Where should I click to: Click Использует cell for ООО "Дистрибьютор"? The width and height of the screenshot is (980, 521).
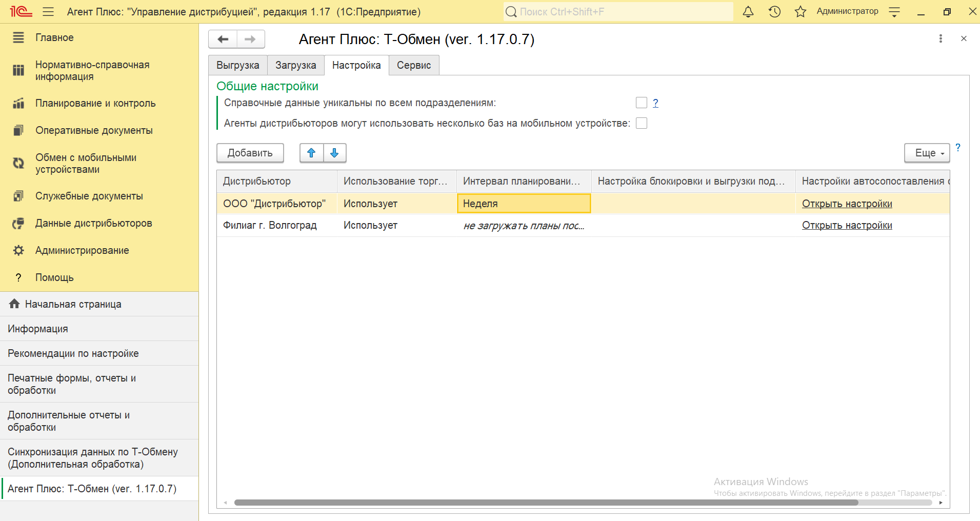click(396, 204)
